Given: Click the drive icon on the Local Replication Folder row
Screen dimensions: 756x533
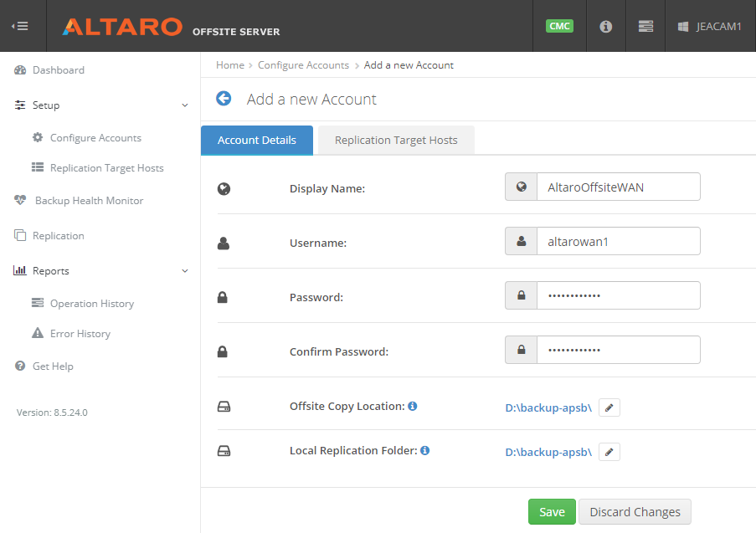Looking at the screenshot, I should 224,451.
